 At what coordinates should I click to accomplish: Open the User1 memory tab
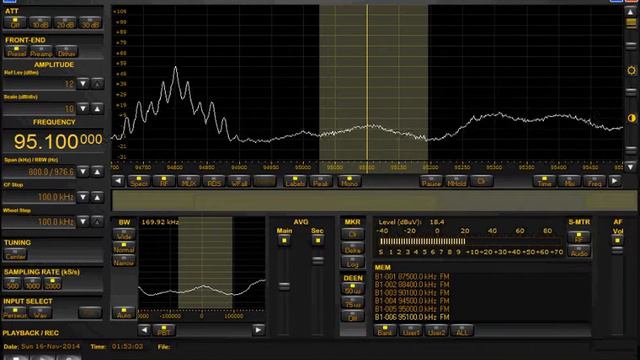tap(411, 330)
